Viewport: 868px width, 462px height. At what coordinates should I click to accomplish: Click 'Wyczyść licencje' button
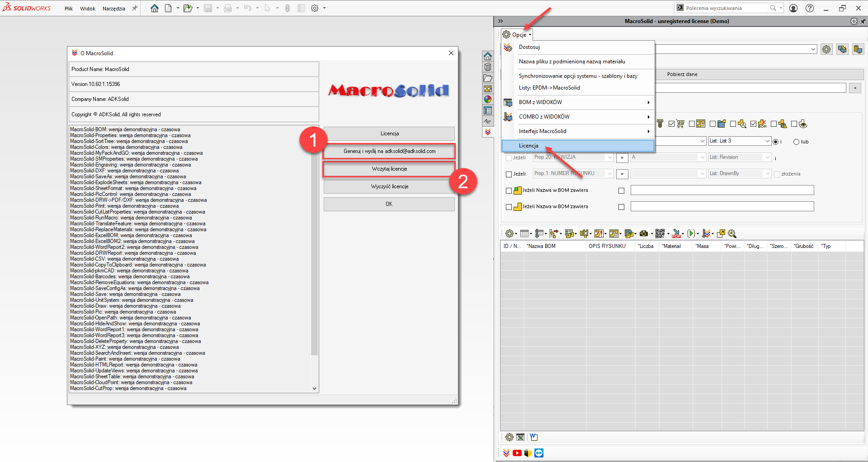(x=389, y=186)
